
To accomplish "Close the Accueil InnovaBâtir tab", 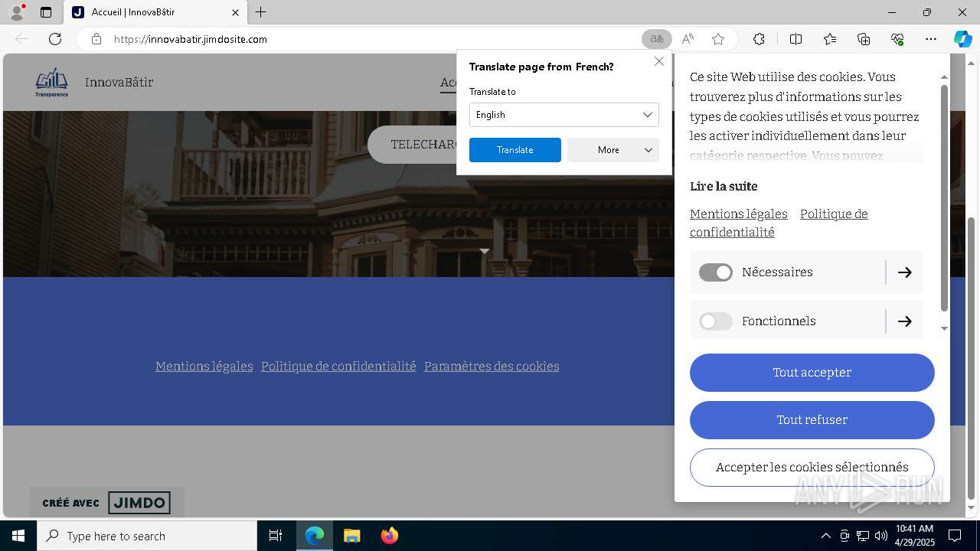I will pyautogui.click(x=236, y=12).
